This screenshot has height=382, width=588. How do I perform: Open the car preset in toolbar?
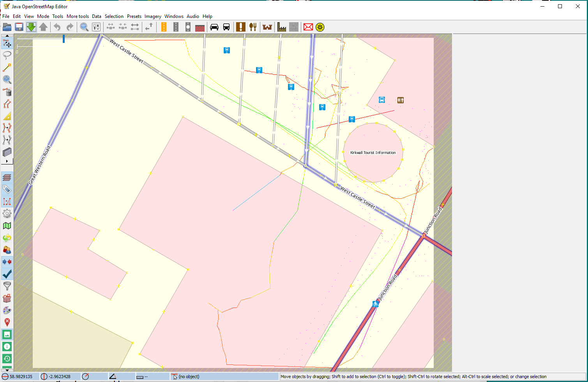(214, 27)
